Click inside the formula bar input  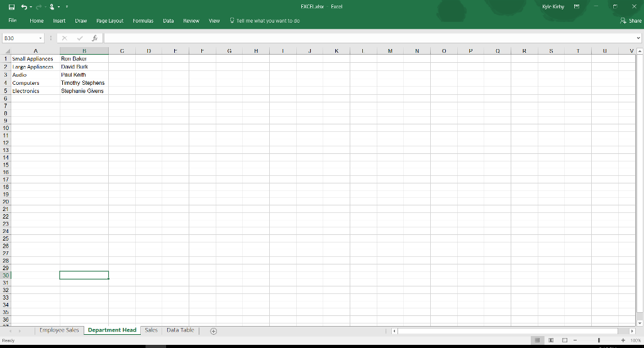coord(369,38)
